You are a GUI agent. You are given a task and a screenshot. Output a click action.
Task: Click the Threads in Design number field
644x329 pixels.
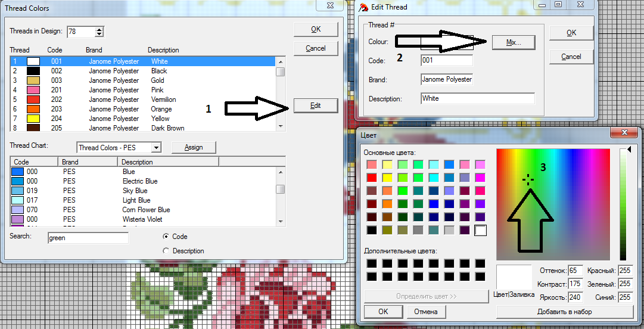[81, 32]
